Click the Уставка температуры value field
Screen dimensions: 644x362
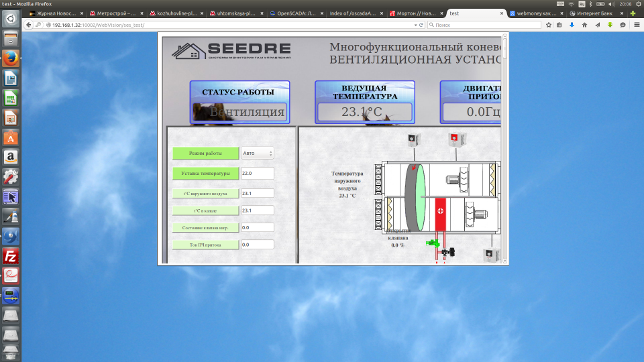click(257, 173)
